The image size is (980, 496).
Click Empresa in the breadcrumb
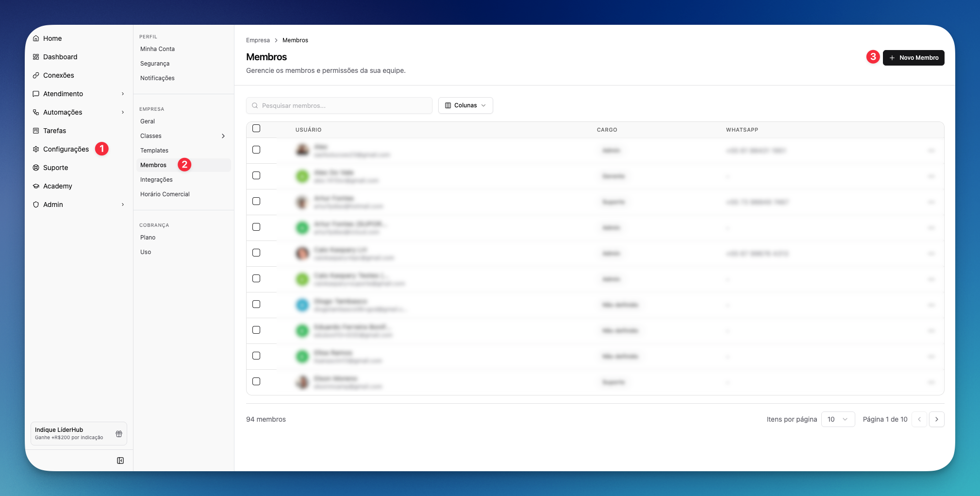click(x=258, y=40)
